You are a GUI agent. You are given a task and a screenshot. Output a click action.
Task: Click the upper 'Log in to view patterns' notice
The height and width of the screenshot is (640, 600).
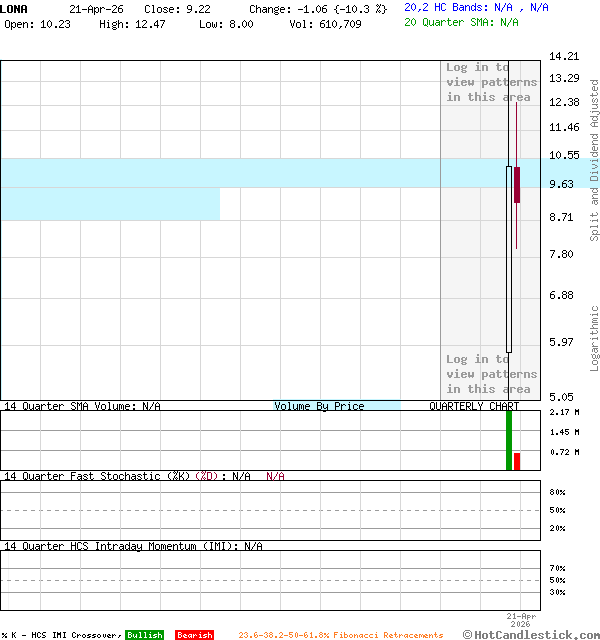[491, 82]
